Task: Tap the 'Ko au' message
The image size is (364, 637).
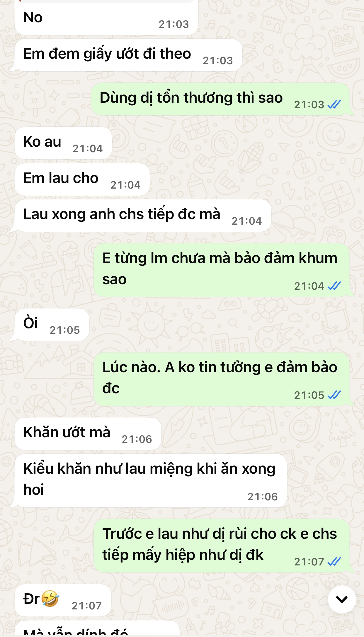Action: 63,143
